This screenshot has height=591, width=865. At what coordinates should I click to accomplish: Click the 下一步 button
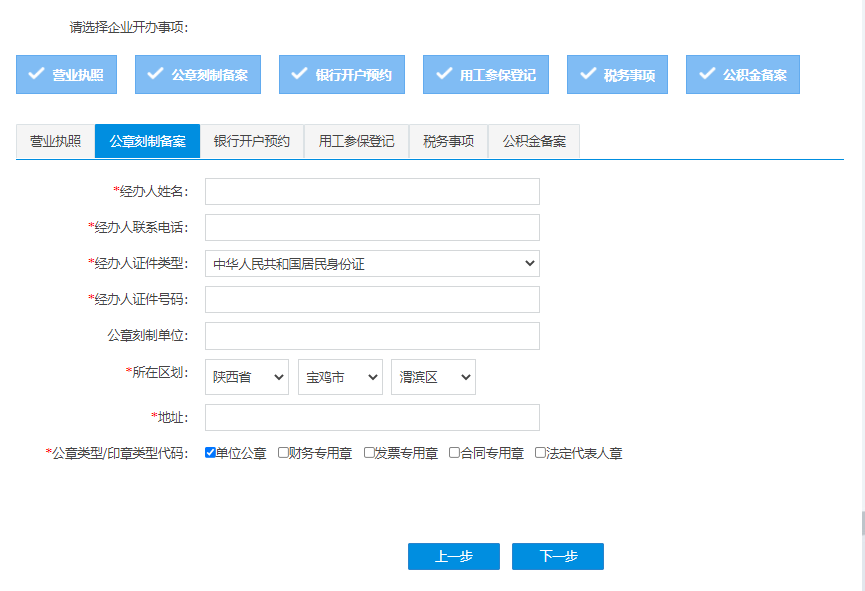557,557
